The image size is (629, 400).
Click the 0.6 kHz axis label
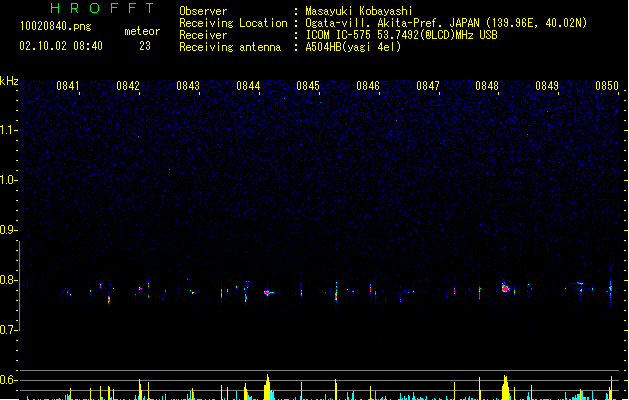(x=8, y=380)
